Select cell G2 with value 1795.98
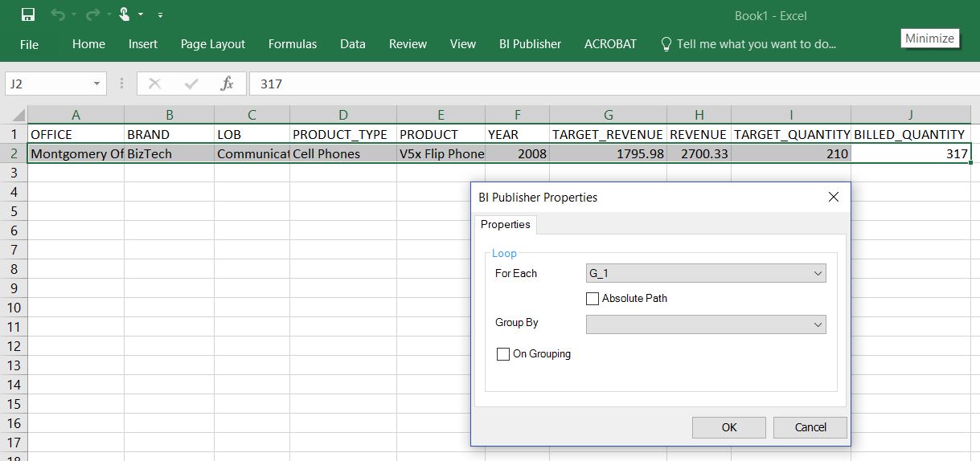This screenshot has height=461, width=980. pyautogui.click(x=608, y=153)
